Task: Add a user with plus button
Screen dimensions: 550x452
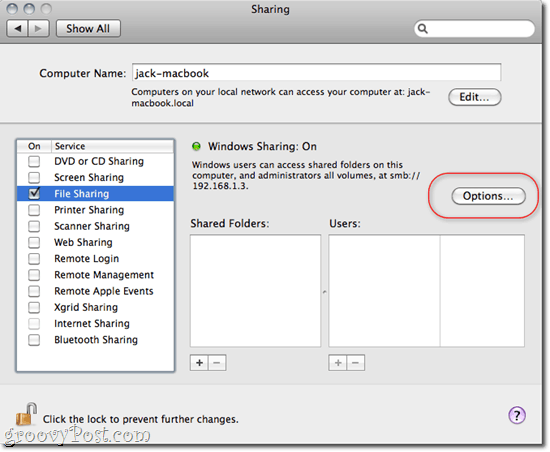Action: pos(338,363)
